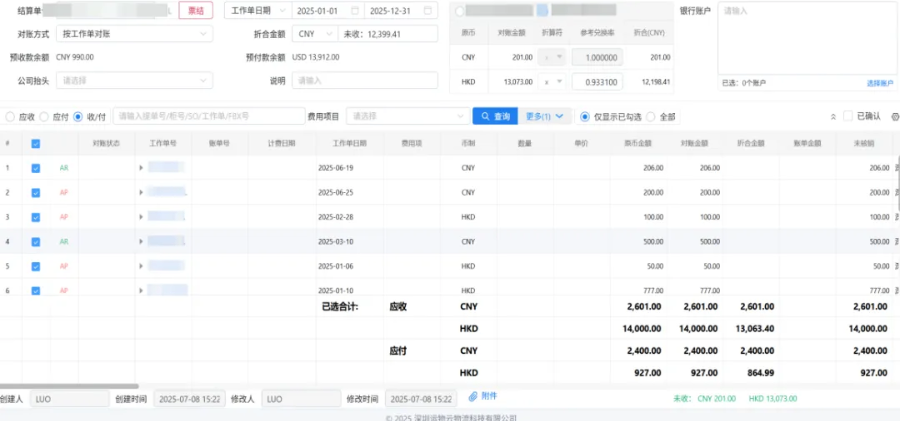Click the 费用项 column header
The width and height of the screenshot is (900, 421).
click(x=412, y=144)
